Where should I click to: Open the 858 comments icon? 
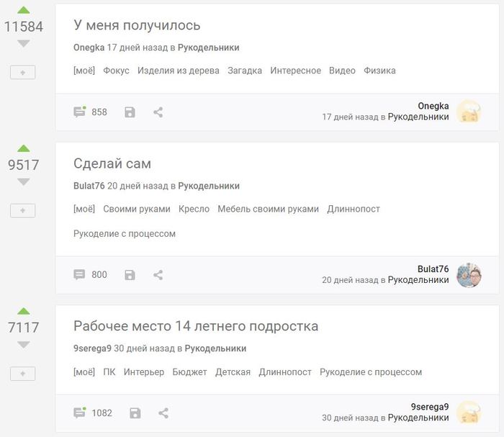point(80,112)
